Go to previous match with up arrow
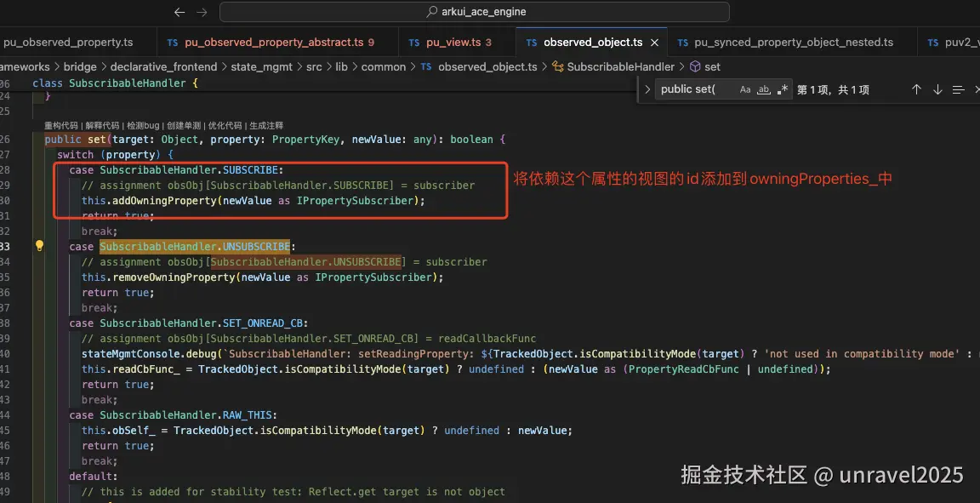 point(916,89)
